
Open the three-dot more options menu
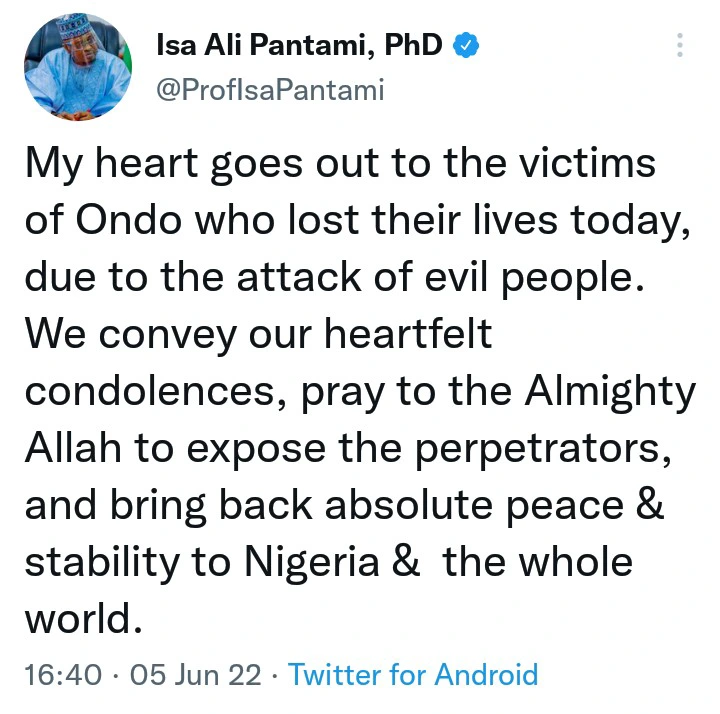(x=679, y=46)
